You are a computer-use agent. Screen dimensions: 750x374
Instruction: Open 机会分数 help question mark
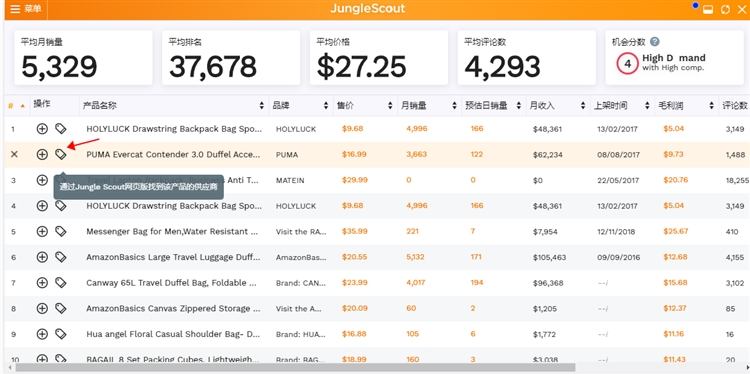[655, 42]
